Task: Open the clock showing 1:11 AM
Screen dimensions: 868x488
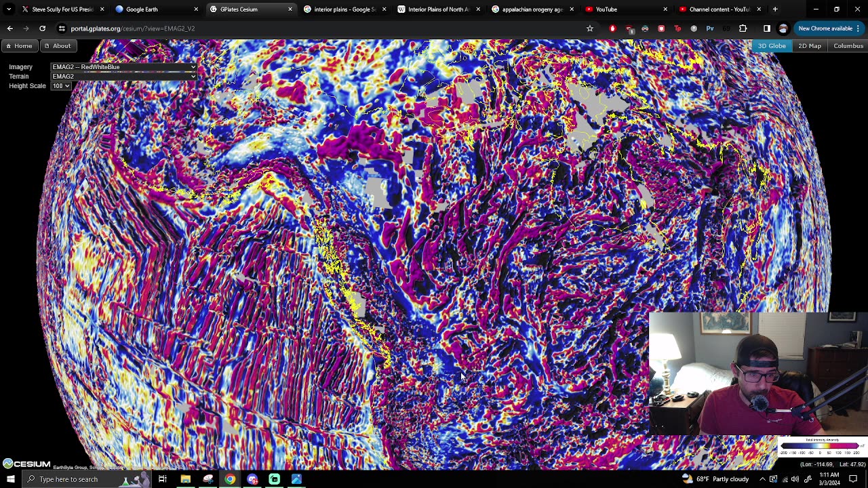Action: pos(829,479)
